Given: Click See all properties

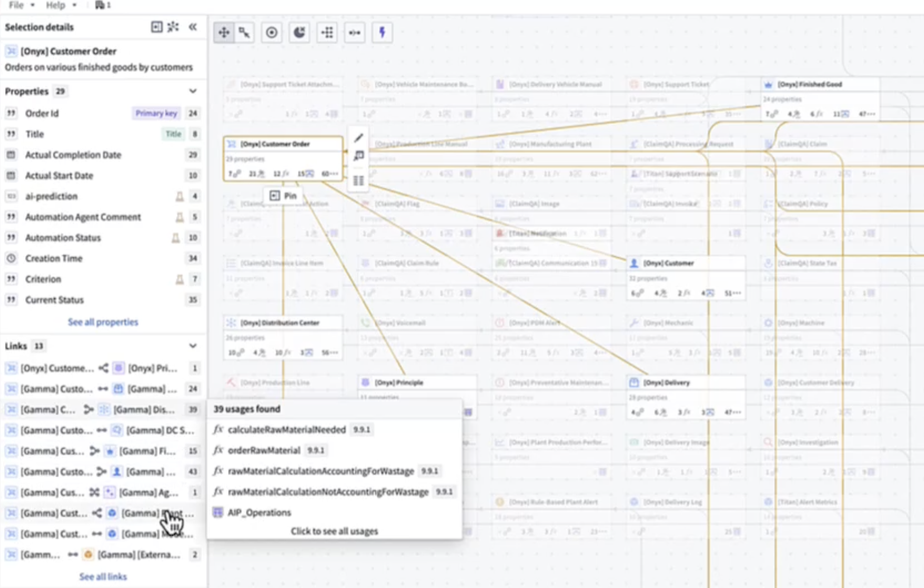Looking at the screenshot, I should (102, 322).
